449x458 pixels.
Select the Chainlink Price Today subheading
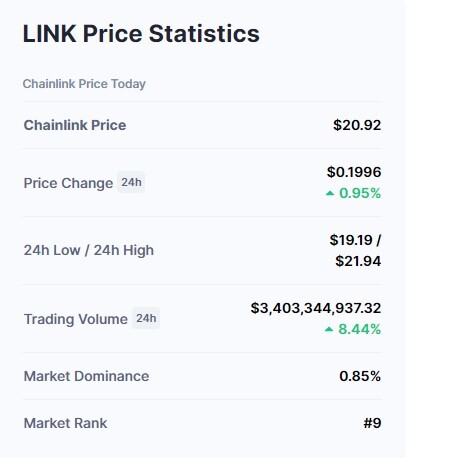[84, 84]
